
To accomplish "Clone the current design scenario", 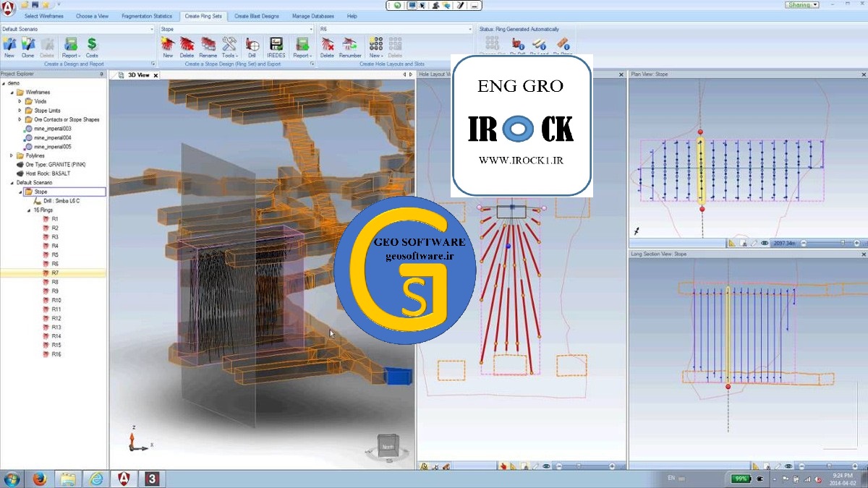I will pyautogui.click(x=28, y=46).
